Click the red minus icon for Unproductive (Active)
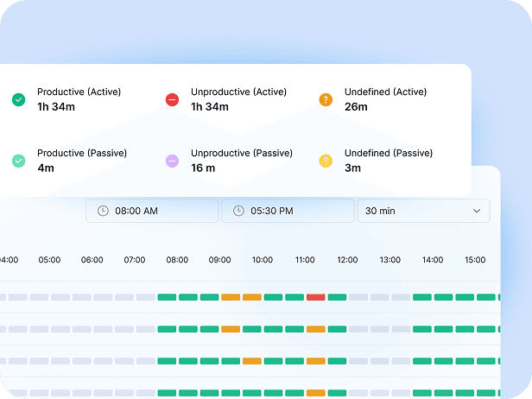This screenshot has height=399, width=532. [x=172, y=100]
